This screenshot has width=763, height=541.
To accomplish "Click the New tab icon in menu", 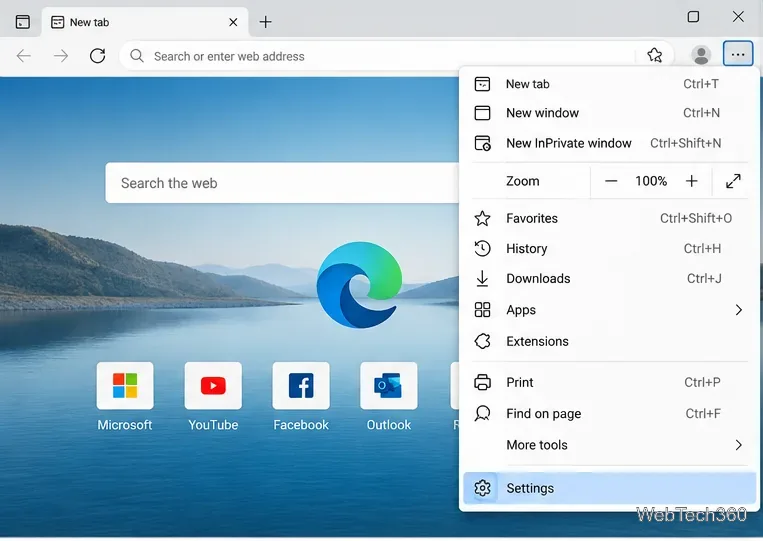I will point(482,84).
